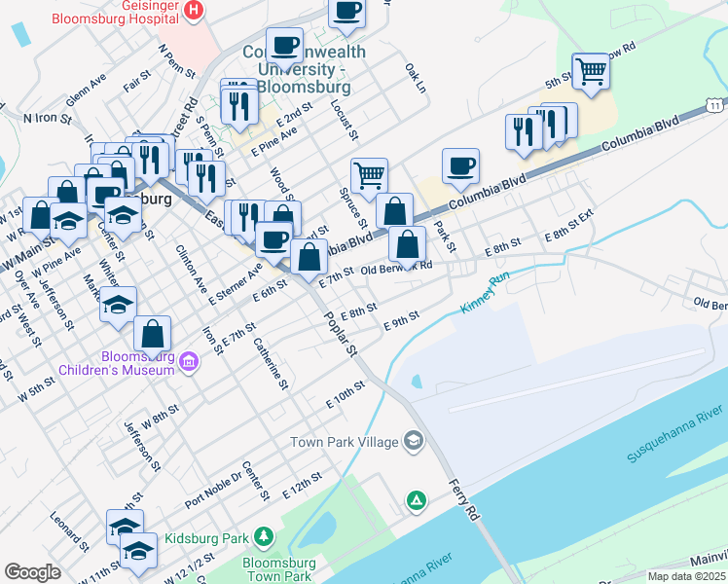The height and width of the screenshot is (584, 728).
Task: Select the Town Park Village school icon
Action: 414,441
